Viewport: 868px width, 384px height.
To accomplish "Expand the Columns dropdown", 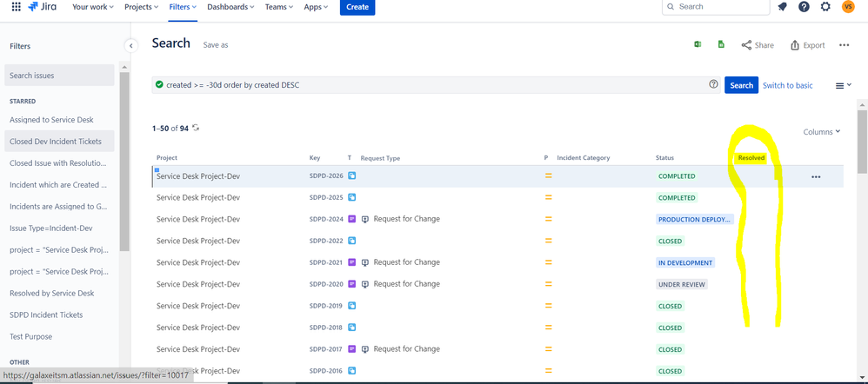I will pyautogui.click(x=822, y=132).
